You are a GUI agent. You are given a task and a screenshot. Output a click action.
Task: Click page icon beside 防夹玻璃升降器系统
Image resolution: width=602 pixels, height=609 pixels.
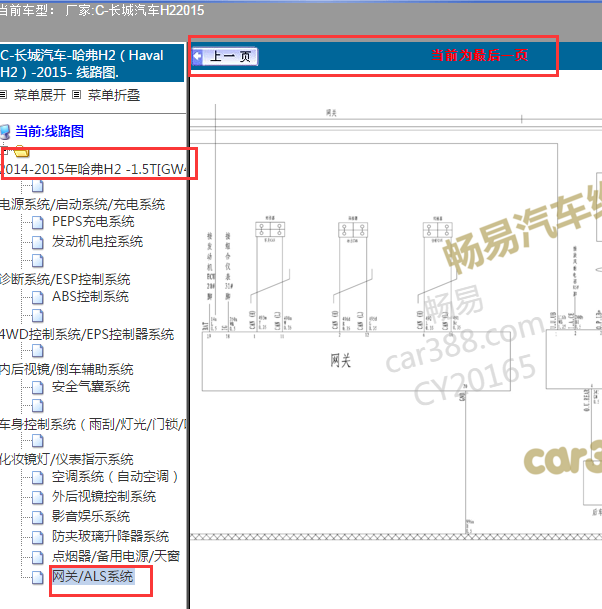38,538
